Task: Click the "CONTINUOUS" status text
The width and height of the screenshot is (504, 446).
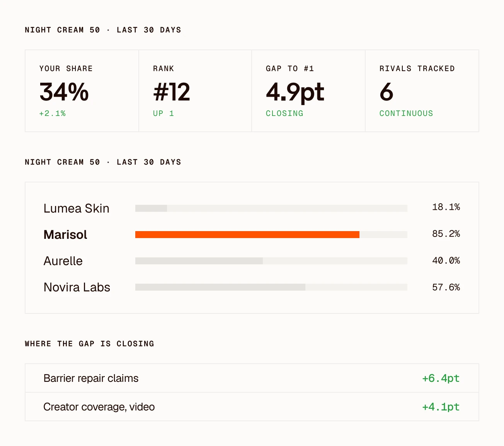Action: coord(406,113)
